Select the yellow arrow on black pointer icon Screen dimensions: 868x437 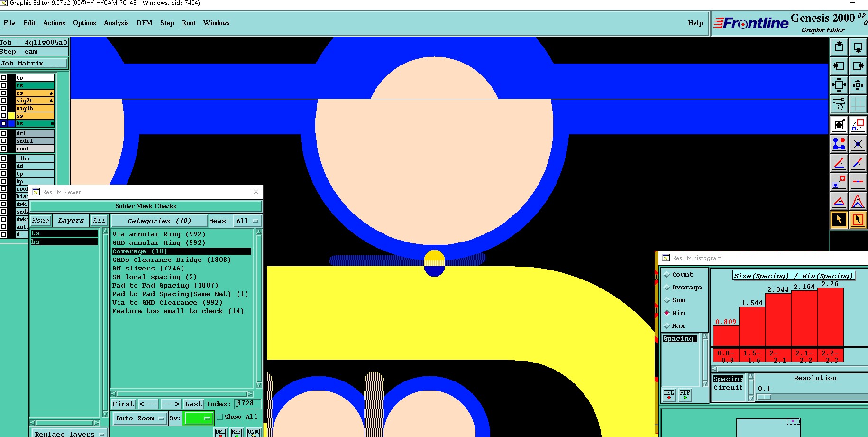pyautogui.click(x=839, y=220)
